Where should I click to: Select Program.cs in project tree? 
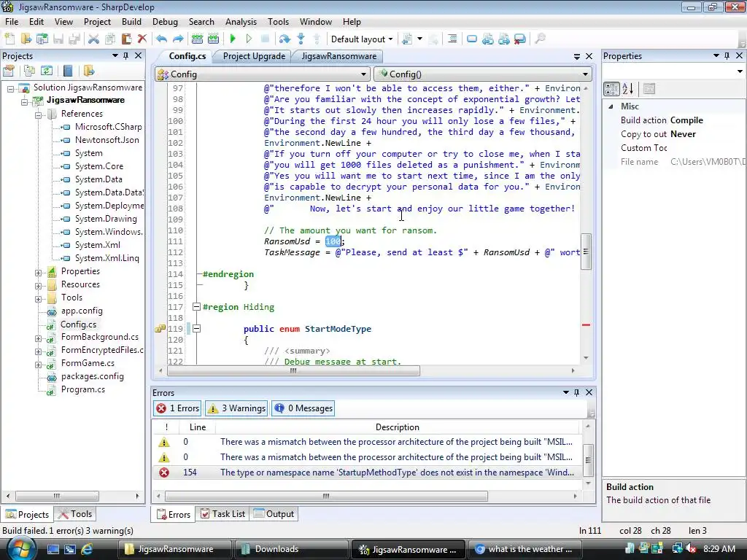pyautogui.click(x=83, y=389)
